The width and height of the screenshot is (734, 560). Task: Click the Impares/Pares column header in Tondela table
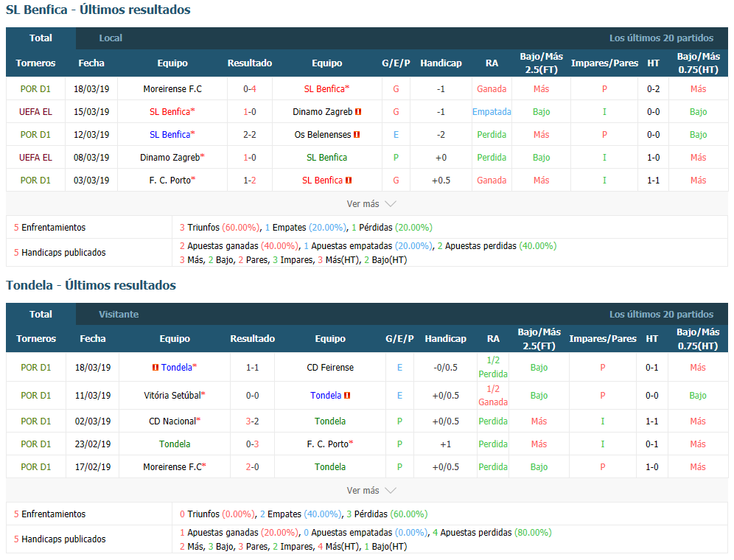coord(603,338)
